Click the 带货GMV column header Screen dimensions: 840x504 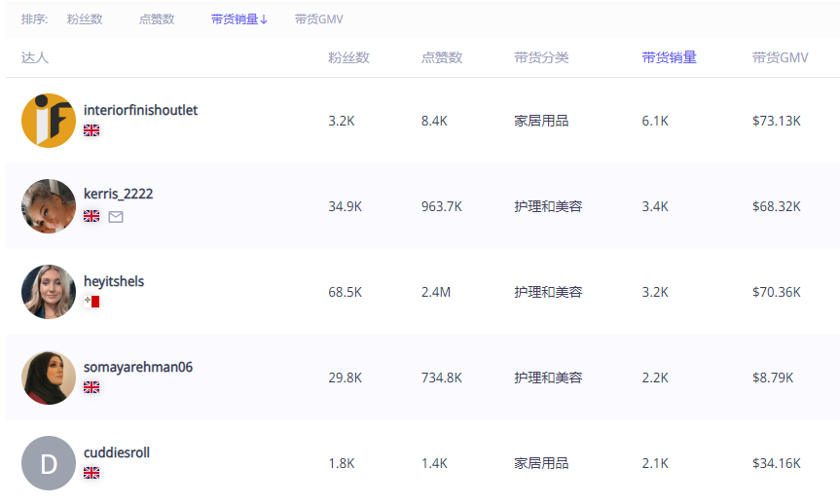pos(780,57)
